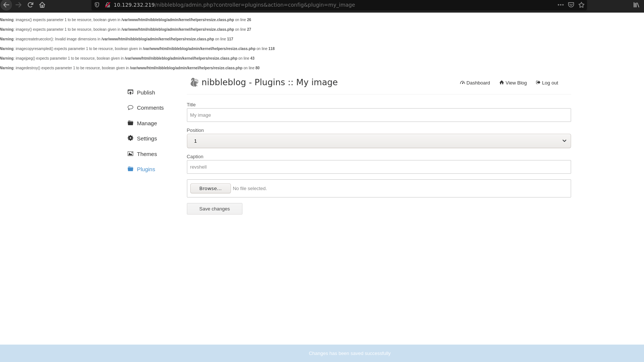Click the Manage folder icon
Image resolution: width=644 pixels, height=362 pixels.
pyautogui.click(x=130, y=123)
